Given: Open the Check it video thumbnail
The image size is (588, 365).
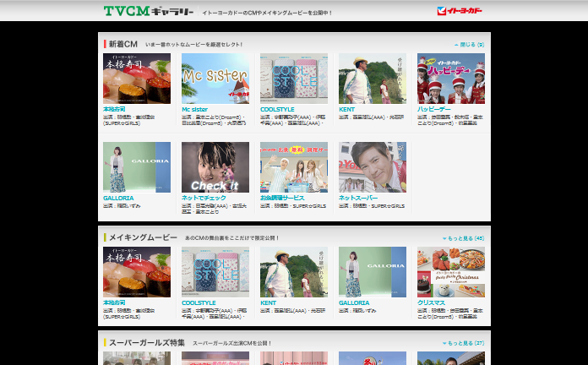Looking at the screenshot, I should coord(215,167).
